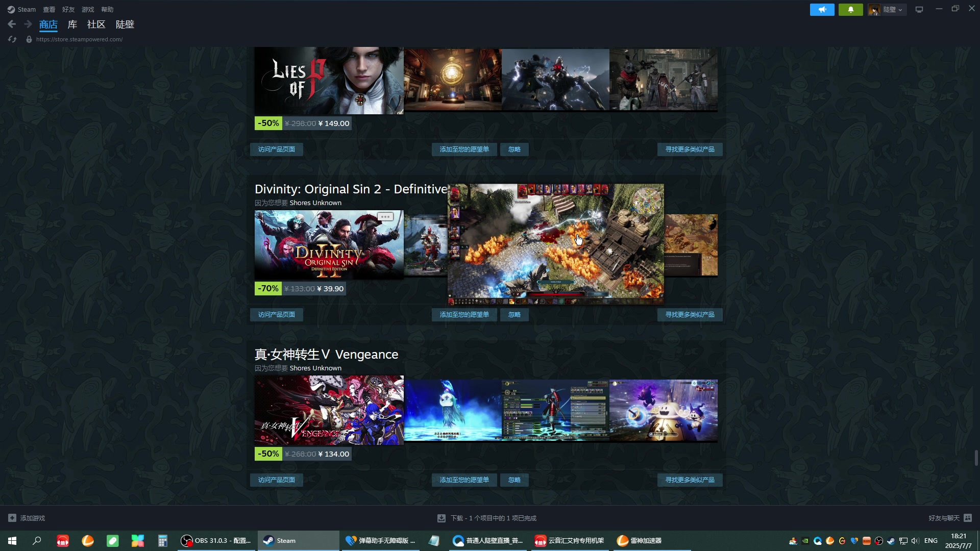Image resolution: width=980 pixels, height=551 pixels.
Task: Open the 游戏 menu
Action: pos(88,10)
